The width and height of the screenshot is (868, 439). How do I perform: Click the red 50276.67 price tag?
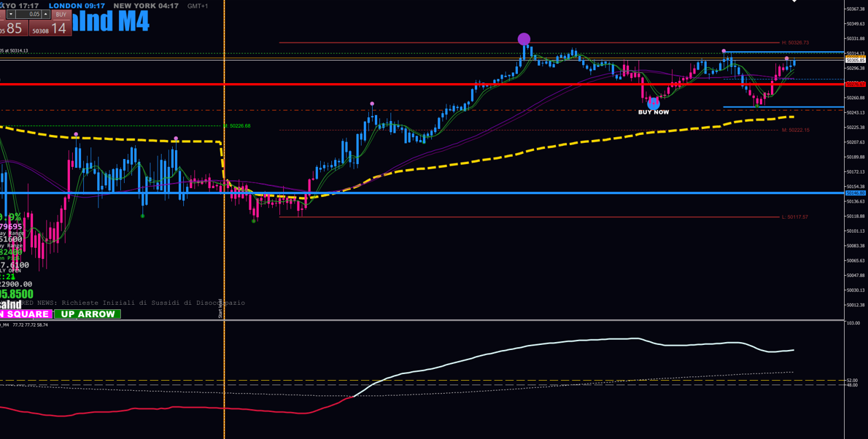pos(856,84)
